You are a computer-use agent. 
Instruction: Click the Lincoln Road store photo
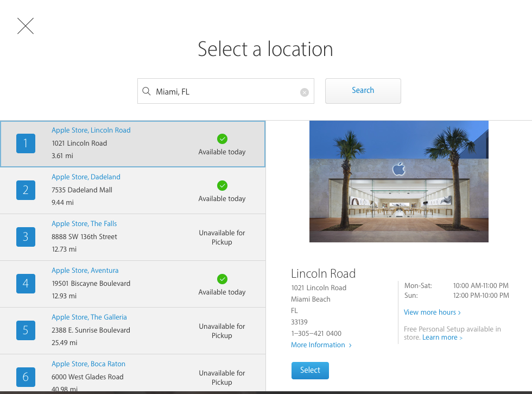(x=398, y=182)
